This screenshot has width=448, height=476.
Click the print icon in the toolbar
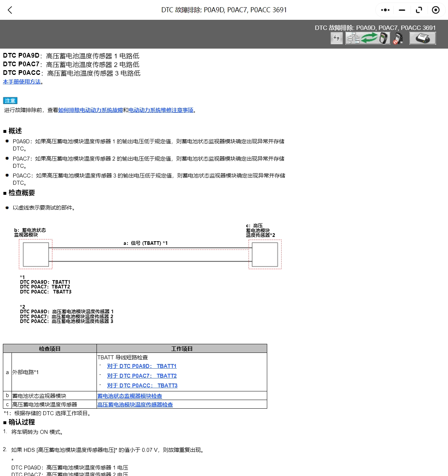(422, 38)
